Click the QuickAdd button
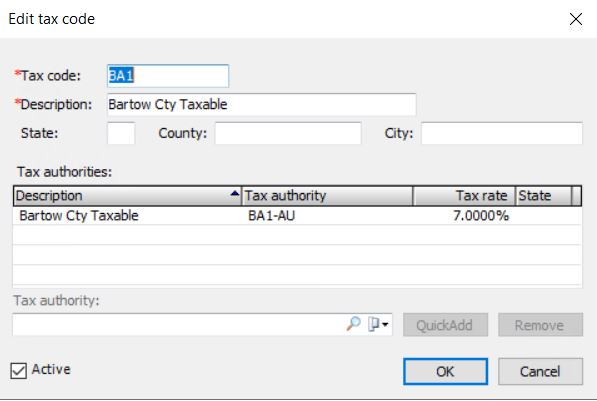Image resolution: width=597 pixels, height=401 pixels. (x=445, y=325)
